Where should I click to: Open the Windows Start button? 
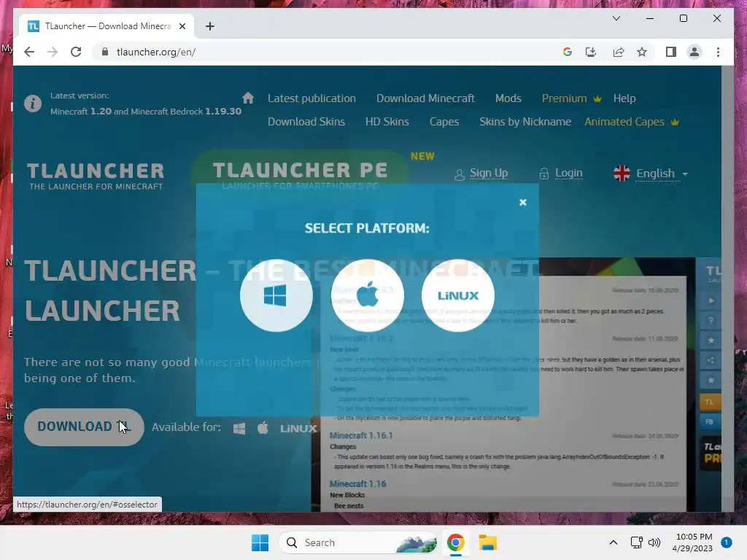click(260, 542)
